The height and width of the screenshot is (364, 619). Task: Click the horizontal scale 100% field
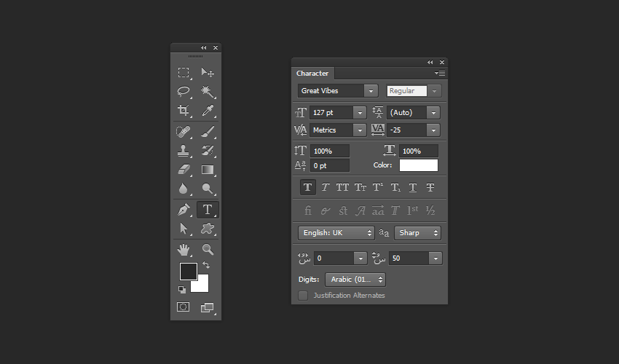click(419, 151)
